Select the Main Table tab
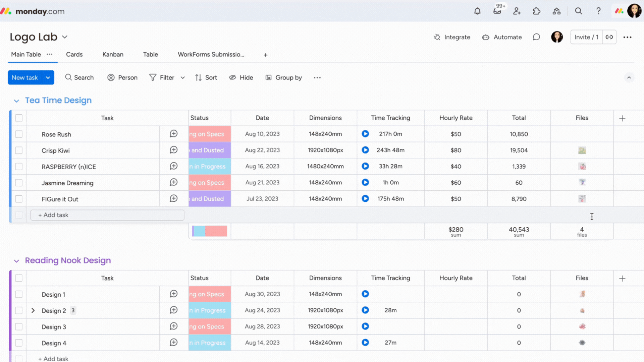The height and width of the screenshot is (362, 644). pyautogui.click(x=26, y=54)
